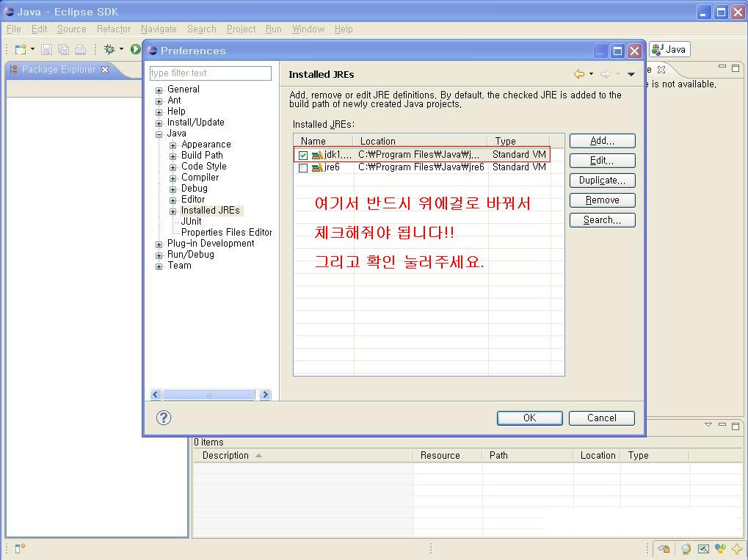
Task: Click the green Run toolbar button
Action: tap(136, 49)
